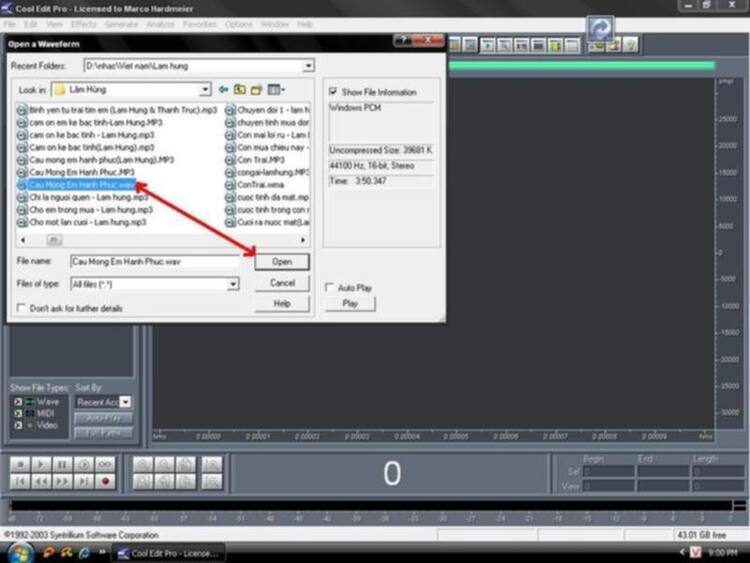Pause playback using the Pause button
750x563 pixels.
pyautogui.click(x=62, y=464)
